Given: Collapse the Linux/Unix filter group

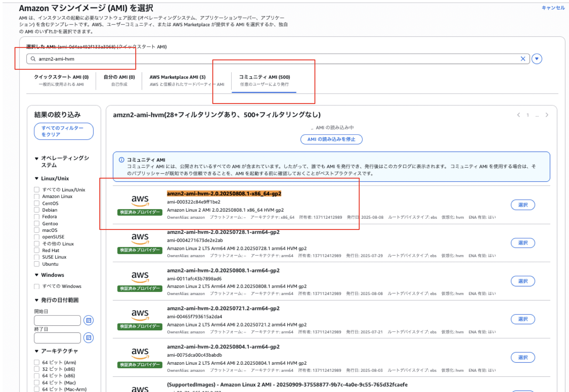Looking at the screenshot, I should coord(37,178).
